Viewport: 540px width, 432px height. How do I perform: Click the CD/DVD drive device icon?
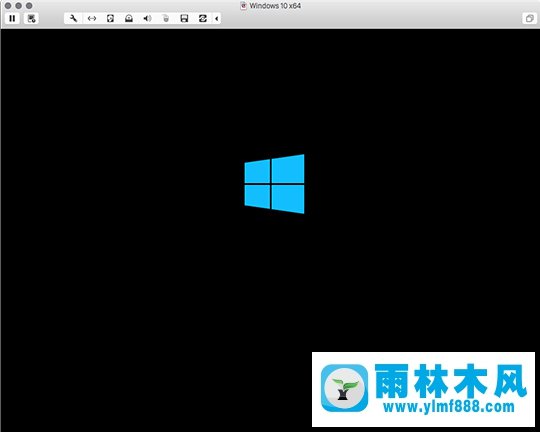coord(129,18)
